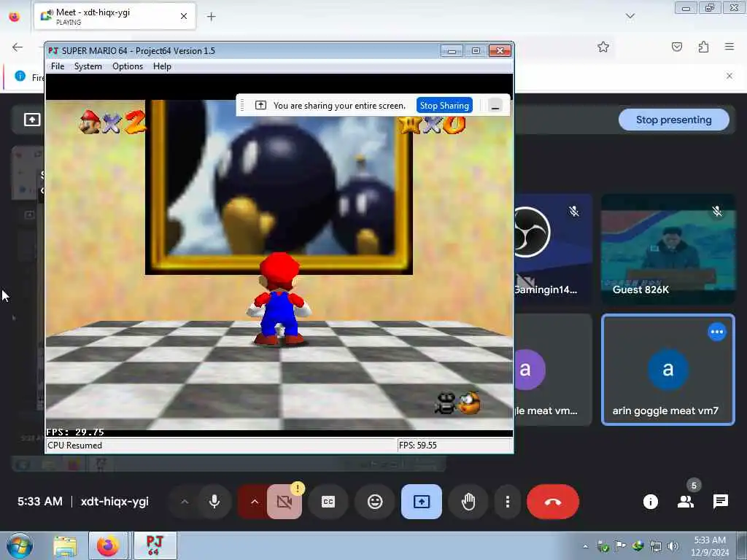Close the Meet xdt-hiqx-ygi browser tab
Screen dimensions: 747x560
tap(184, 16)
